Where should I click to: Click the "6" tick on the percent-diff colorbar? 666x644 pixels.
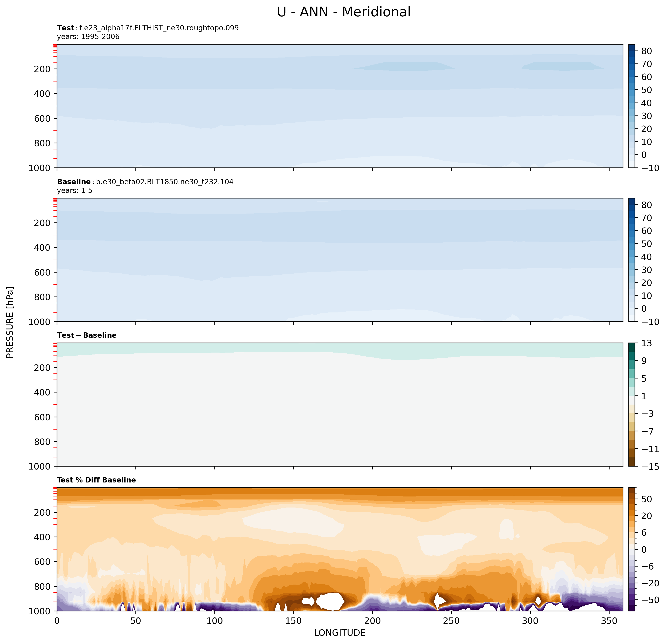coord(644,533)
